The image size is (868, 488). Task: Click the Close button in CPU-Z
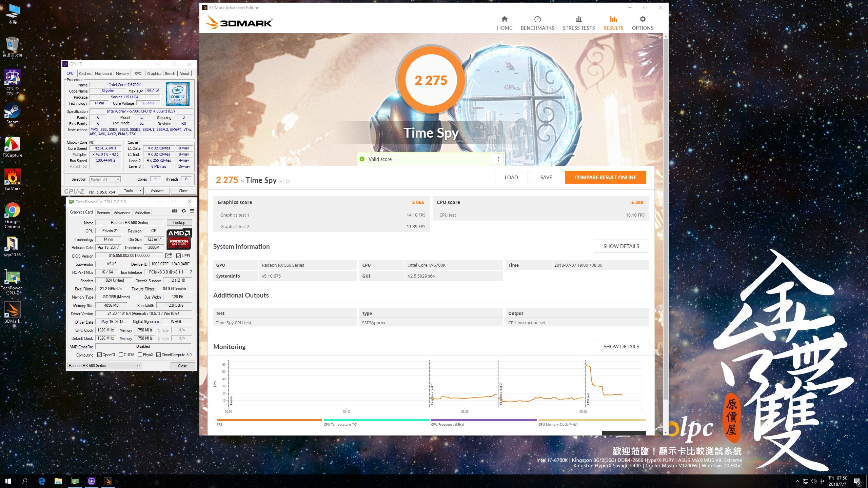[x=183, y=190]
